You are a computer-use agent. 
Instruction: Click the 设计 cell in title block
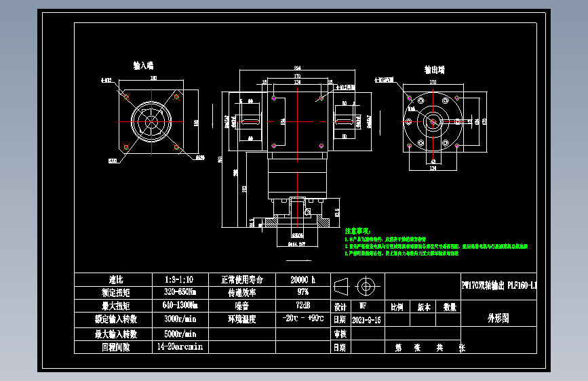[340, 306]
